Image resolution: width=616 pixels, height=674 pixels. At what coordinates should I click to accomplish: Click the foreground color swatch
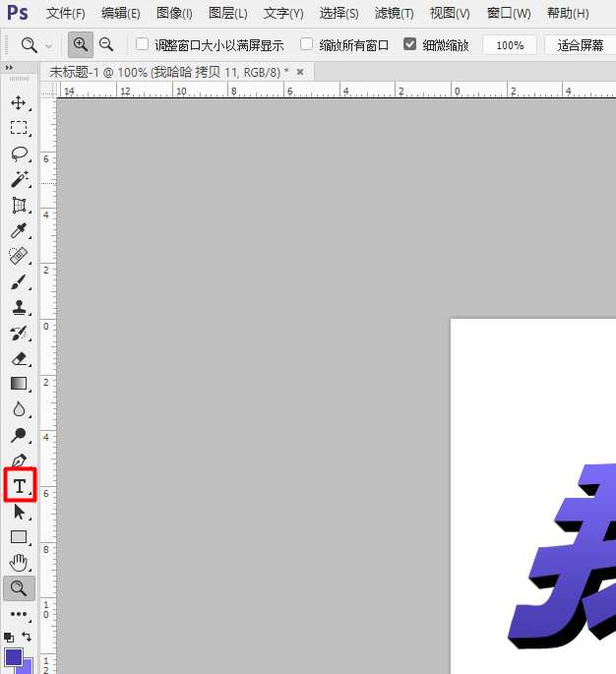pos(14,656)
